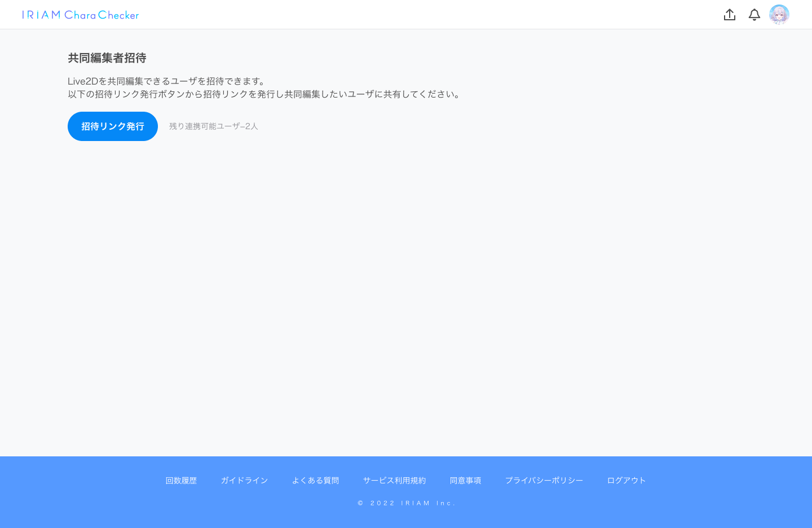
Task: Click the 同意事項 footer item
Action: [466, 480]
